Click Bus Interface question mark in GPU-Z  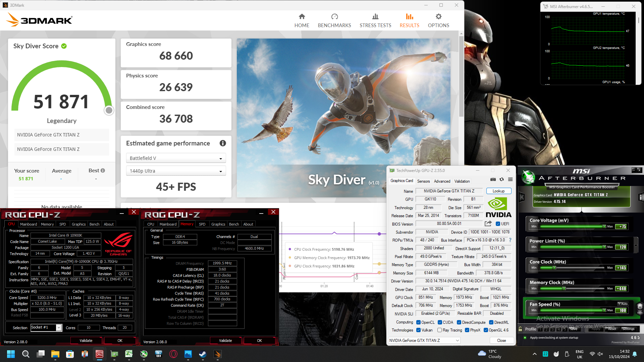510,240
